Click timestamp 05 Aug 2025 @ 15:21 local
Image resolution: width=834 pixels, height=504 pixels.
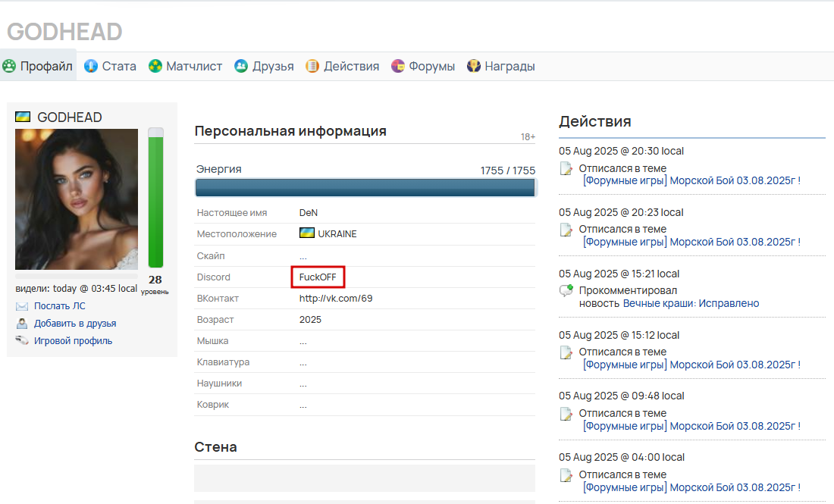[619, 274]
